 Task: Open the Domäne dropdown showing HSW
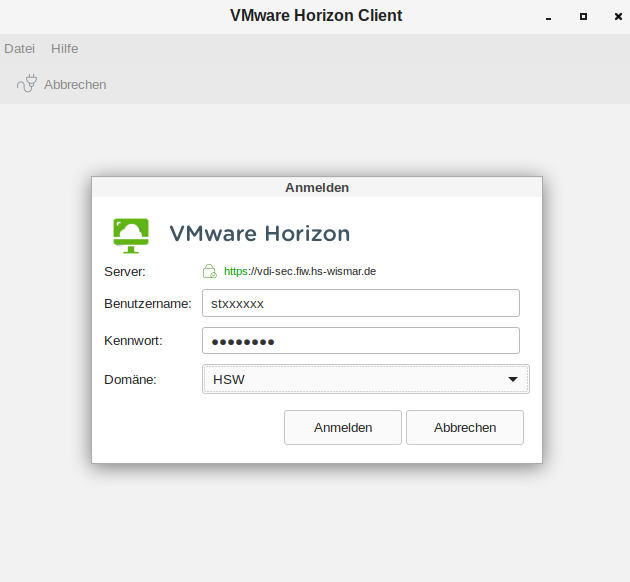pyautogui.click(x=366, y=379)
